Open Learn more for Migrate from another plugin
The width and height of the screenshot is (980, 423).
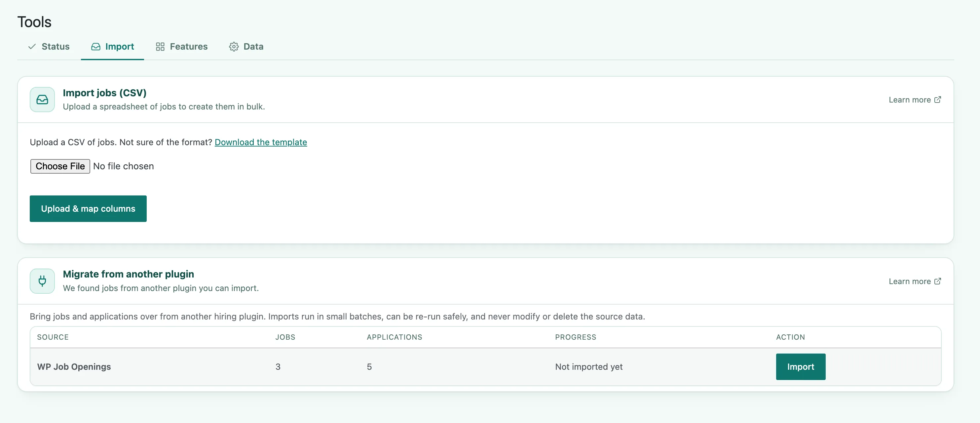pyautogui.click(x=915, y=281)
